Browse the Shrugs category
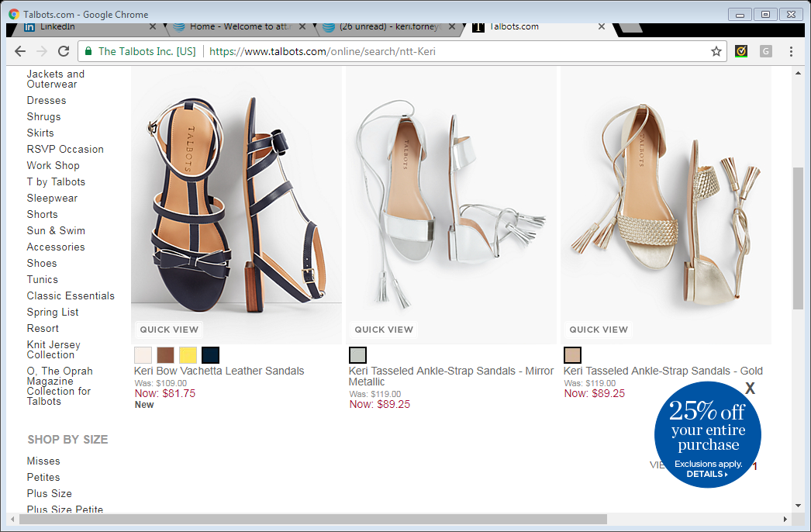This screenshot has width=811, height=532. [43, 117]
